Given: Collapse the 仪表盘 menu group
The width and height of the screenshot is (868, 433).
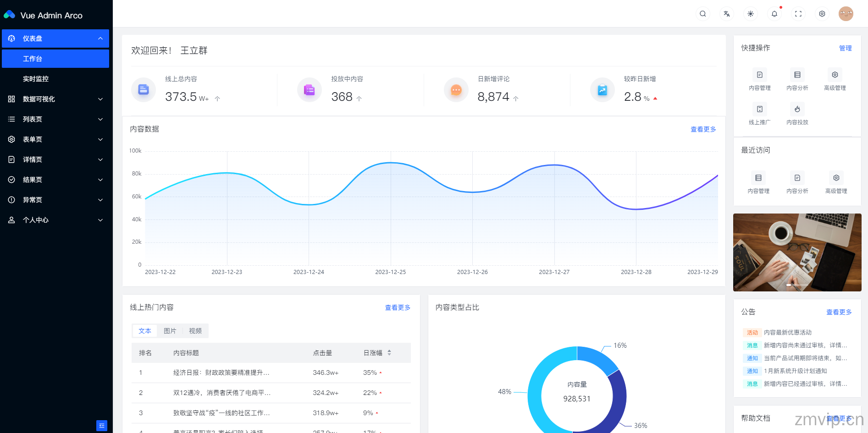Looking at the screenshot, I should (x=55, y=38).
